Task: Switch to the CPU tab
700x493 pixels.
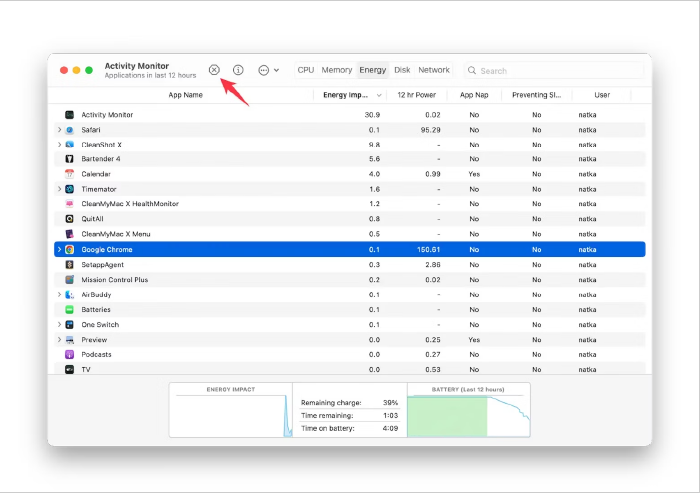Action: [x=306, y=70]
